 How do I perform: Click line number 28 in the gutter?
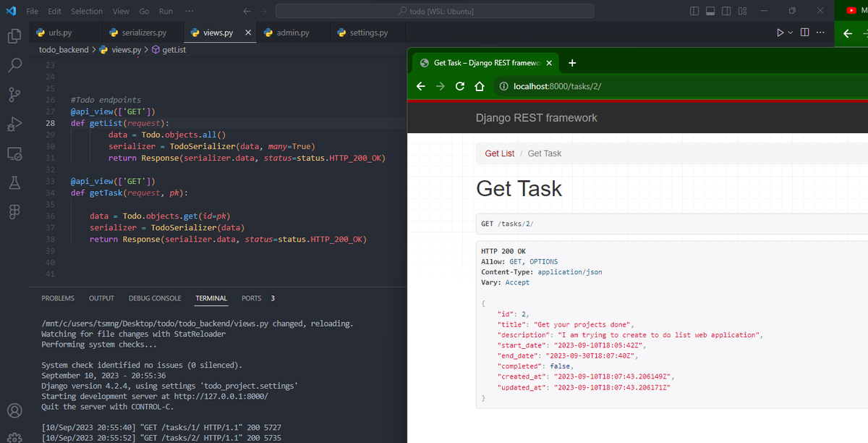[51, 123]
